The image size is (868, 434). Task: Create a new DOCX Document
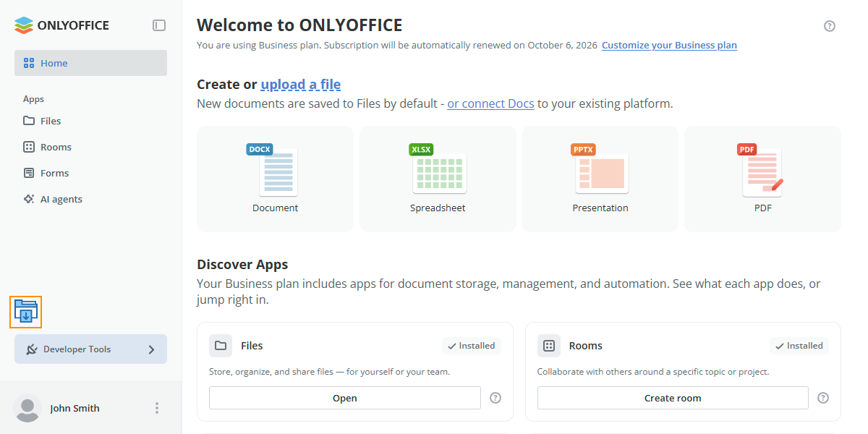tap(275, 179)
